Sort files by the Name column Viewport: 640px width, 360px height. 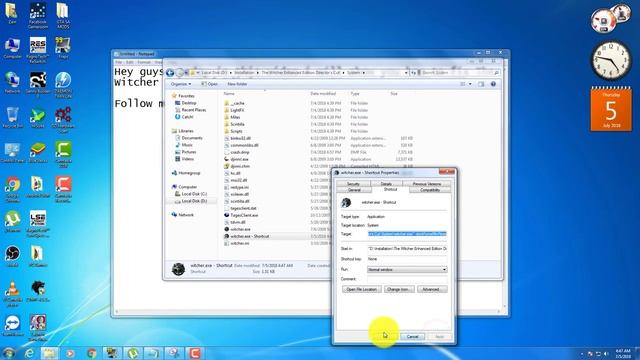click(x=229, y=94)
